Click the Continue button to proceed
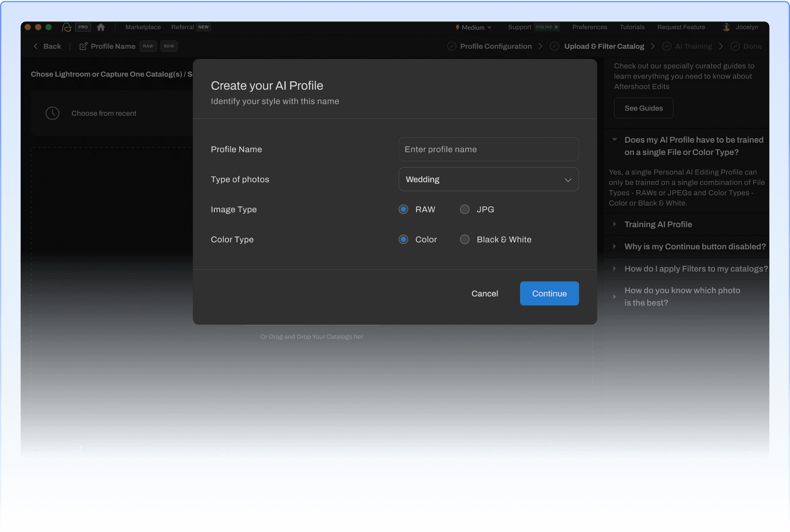 point(549,293)
